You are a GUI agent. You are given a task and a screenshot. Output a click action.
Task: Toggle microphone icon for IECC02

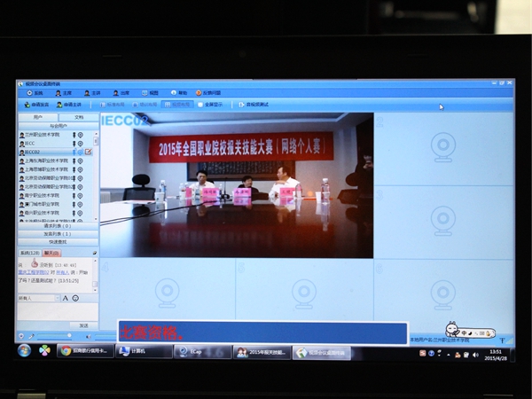click(x=74, y=153)
